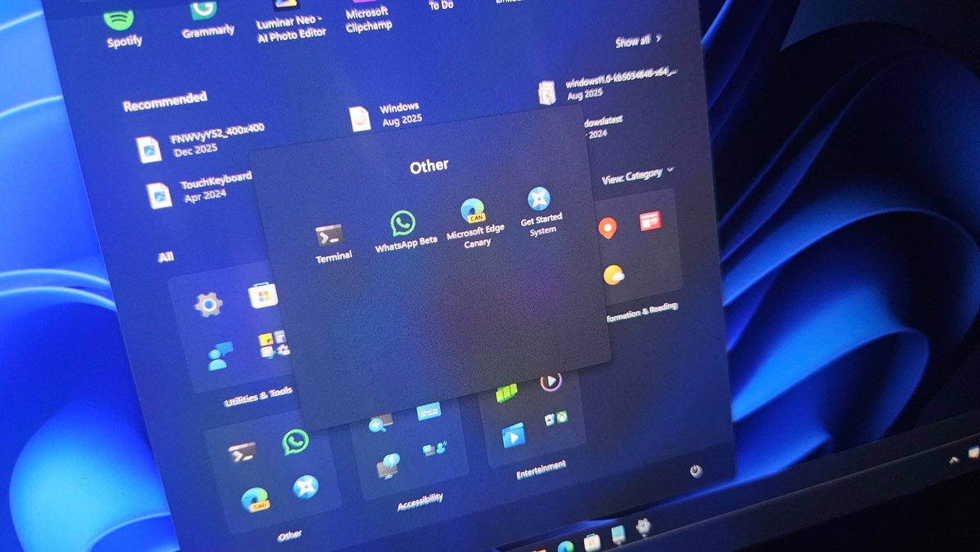The height and width of the screenshot is (552, 980).
Task: Open Magnifier in Accessibility category
Action: [x=380, y=423]
